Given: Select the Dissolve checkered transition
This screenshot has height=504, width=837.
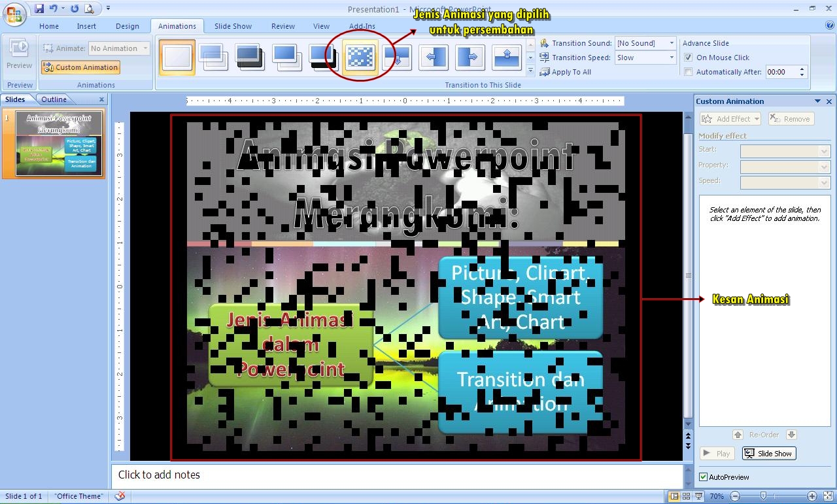Looking at the screenshot, I should (360, 58).
